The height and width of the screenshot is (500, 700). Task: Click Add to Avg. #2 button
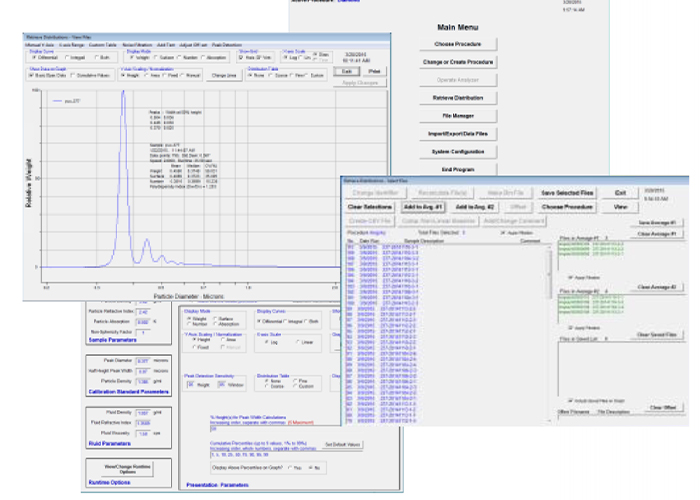click(475, 207)
